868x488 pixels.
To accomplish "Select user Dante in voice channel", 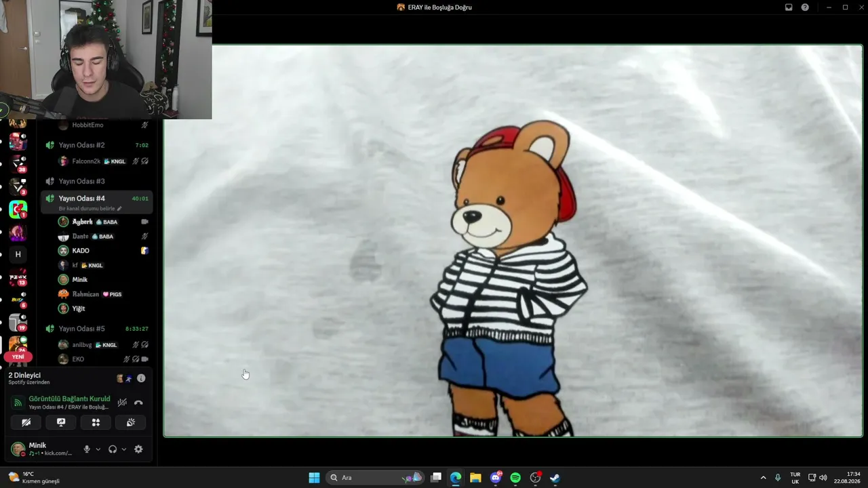I will pyautogui.click(x=104, y=237).
